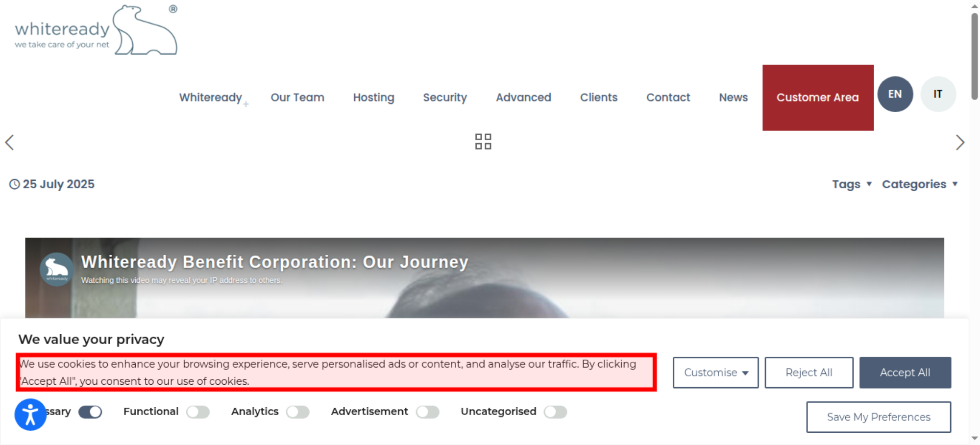Turn on Advertisement cookies toggle
The image size is (980, 445).
click(428, 412)
